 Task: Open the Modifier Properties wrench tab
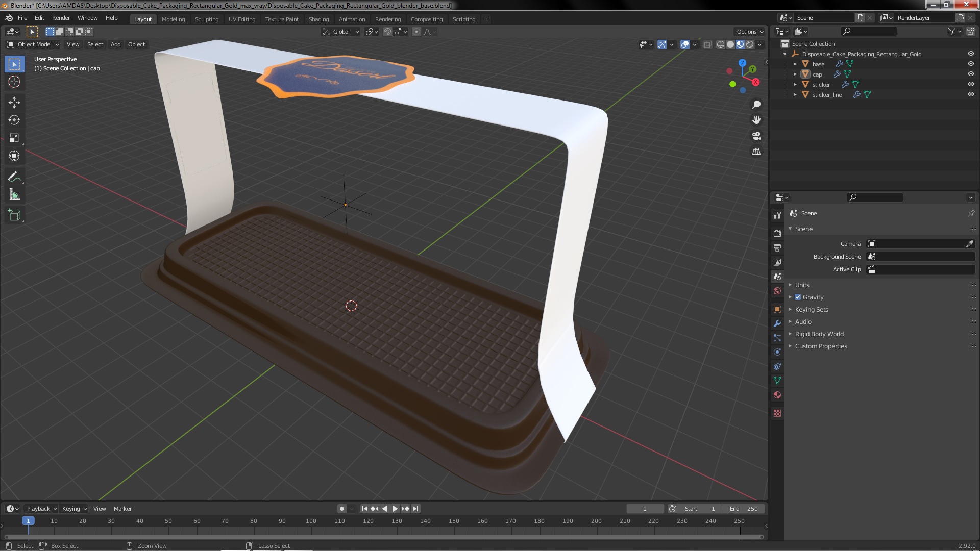(x=777, y=323)
